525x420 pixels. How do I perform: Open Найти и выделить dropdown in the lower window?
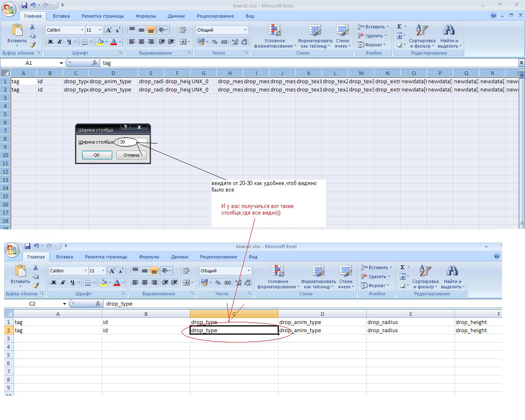[x=453, y=277]
